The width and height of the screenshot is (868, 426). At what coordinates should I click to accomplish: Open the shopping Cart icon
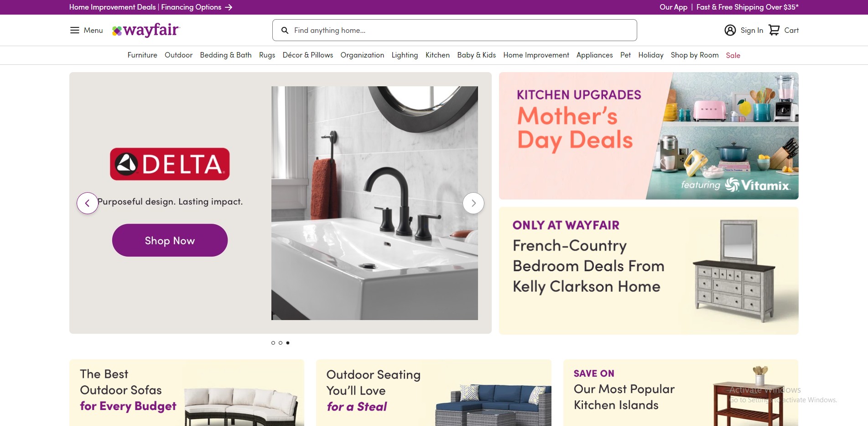pos(774,30)
